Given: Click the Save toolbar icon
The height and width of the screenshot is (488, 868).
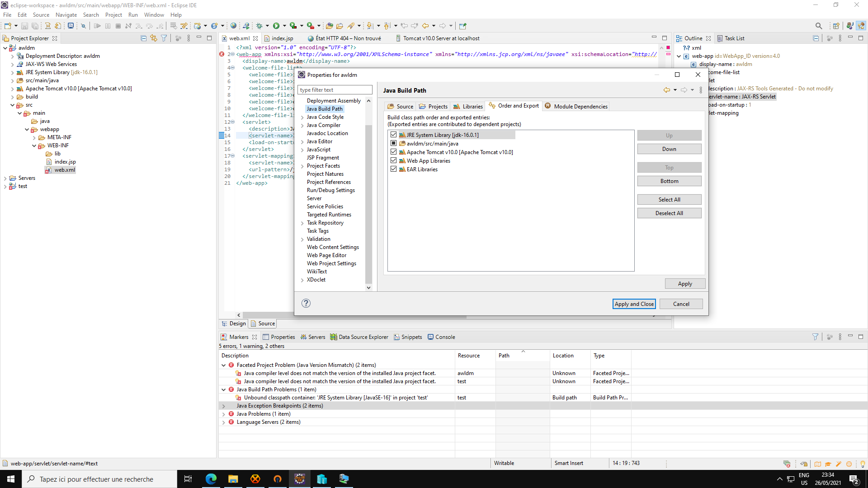Looking at the screenshot, I should tap(25, 26).
